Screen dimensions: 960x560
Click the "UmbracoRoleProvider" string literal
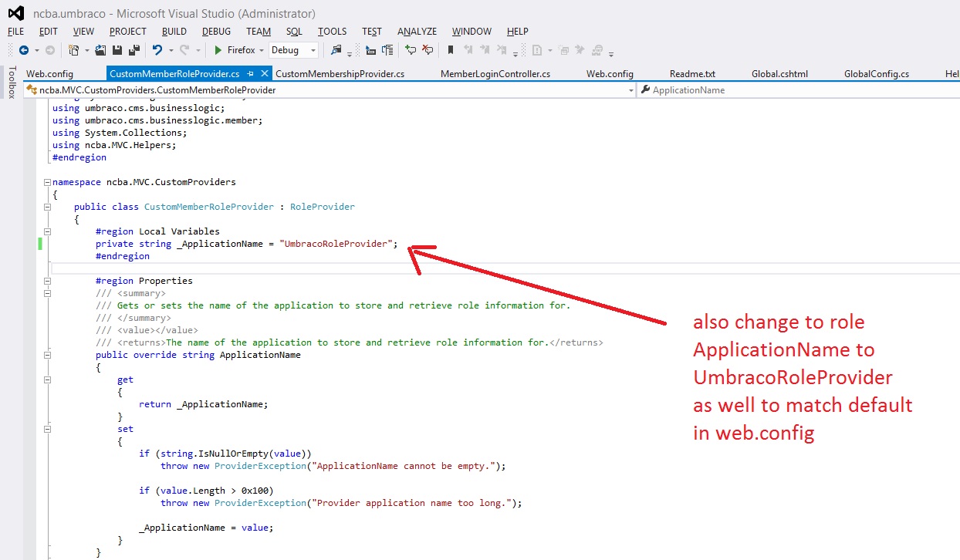click(336, 244)
